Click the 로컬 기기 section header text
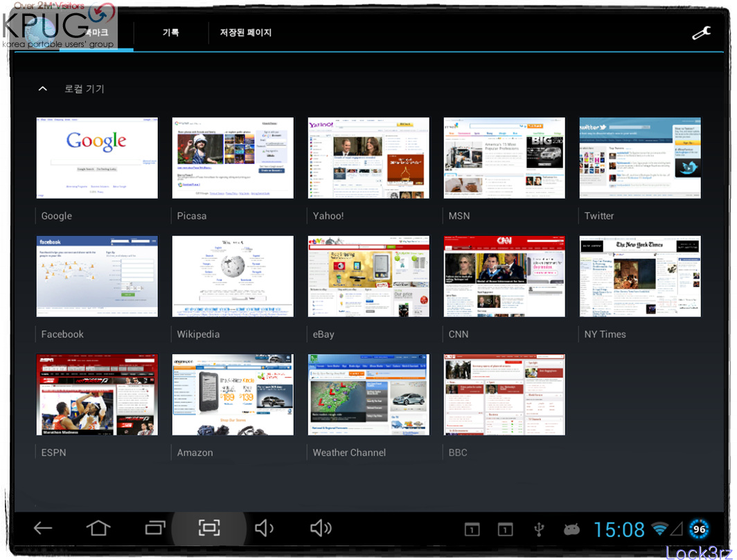The width and height of the screenshot is (737, 560). click(85, 89)
